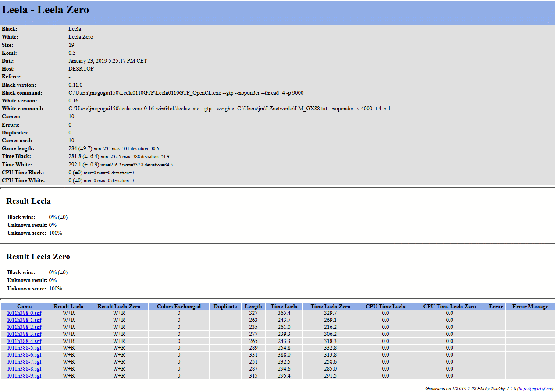Click the 'Error Message' column header
555x392 pixels.
coord(530,307)
